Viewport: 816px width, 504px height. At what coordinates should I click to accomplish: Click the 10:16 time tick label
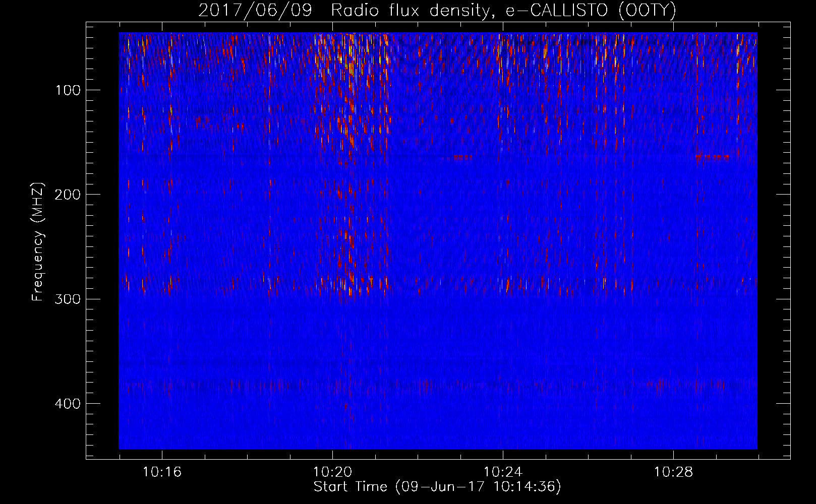point(162,473)
